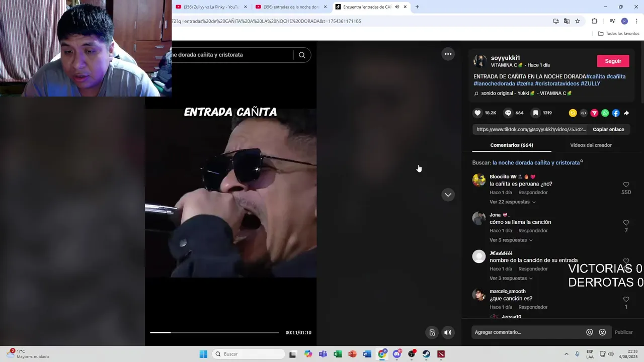Switch to the Comentarios (664) tab

tap(512, 145)
